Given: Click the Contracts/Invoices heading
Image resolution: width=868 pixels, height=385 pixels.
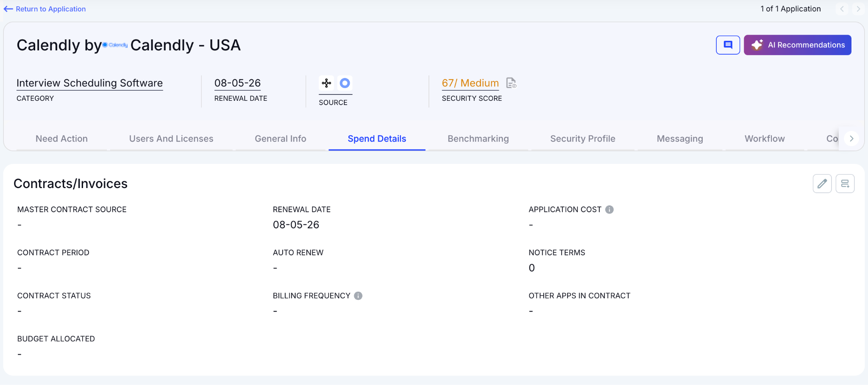Looking at the screenshot, I should pos(70,183).
